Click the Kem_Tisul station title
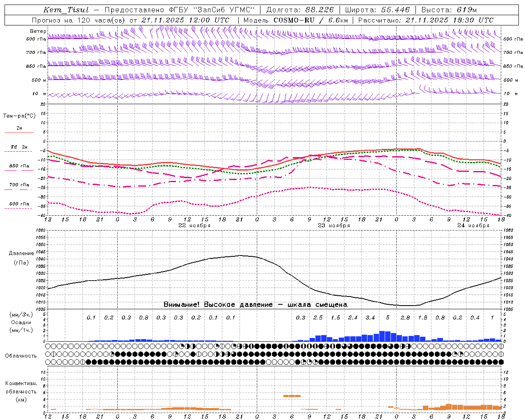The width and height of the screenshot is (525, 420). pyautogui.click(x=66, y=10)
